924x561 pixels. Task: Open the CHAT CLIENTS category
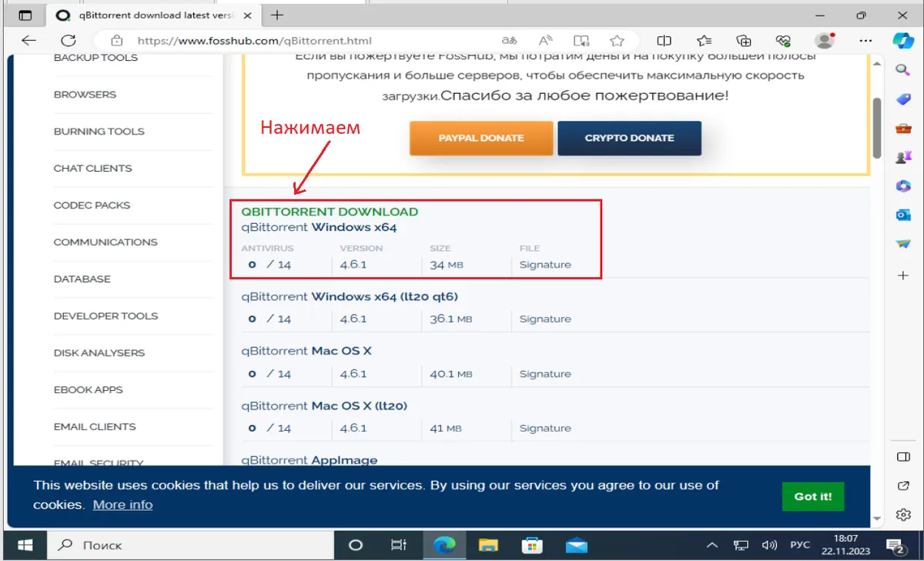[x=92, y=169]
